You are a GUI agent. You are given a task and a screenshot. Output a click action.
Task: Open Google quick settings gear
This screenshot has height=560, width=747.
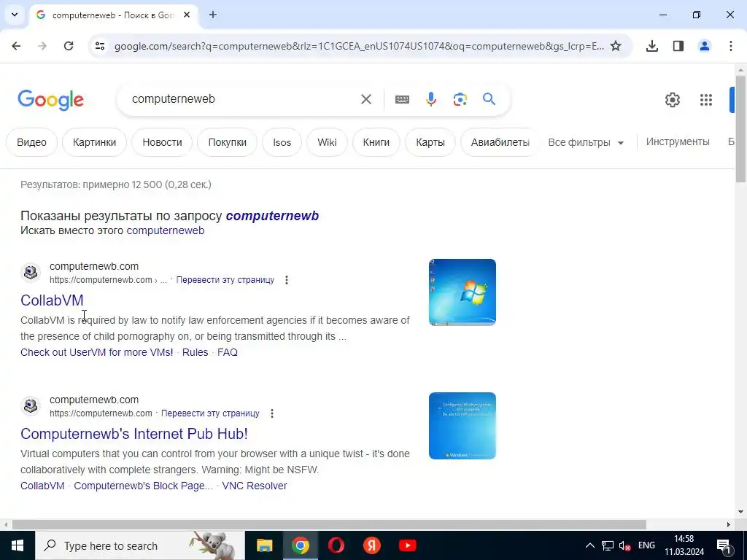point(672,99)
